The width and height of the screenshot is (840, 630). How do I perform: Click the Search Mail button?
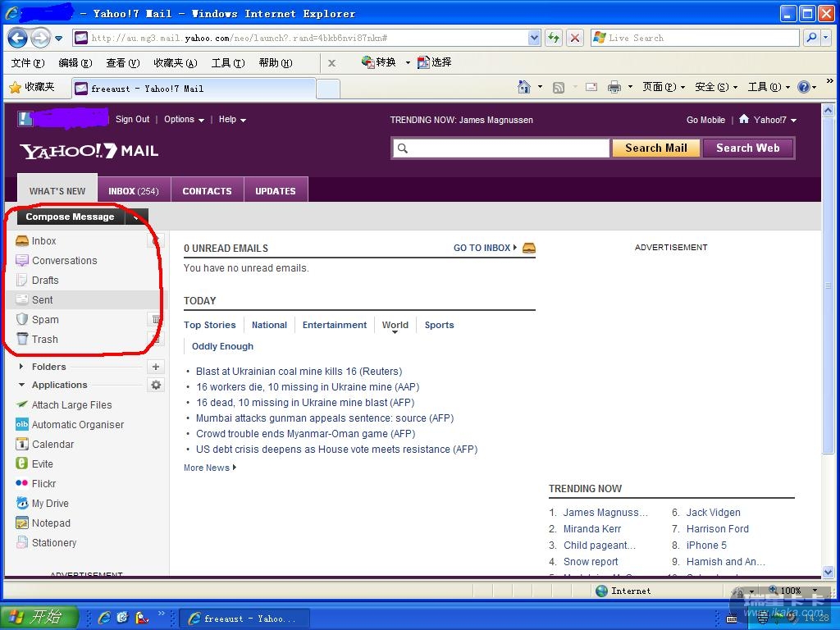655,148
